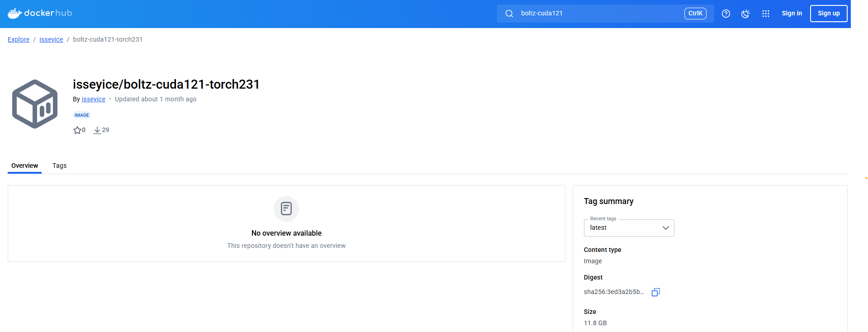Click the 'No overview available' heading

tap(286, 233)
